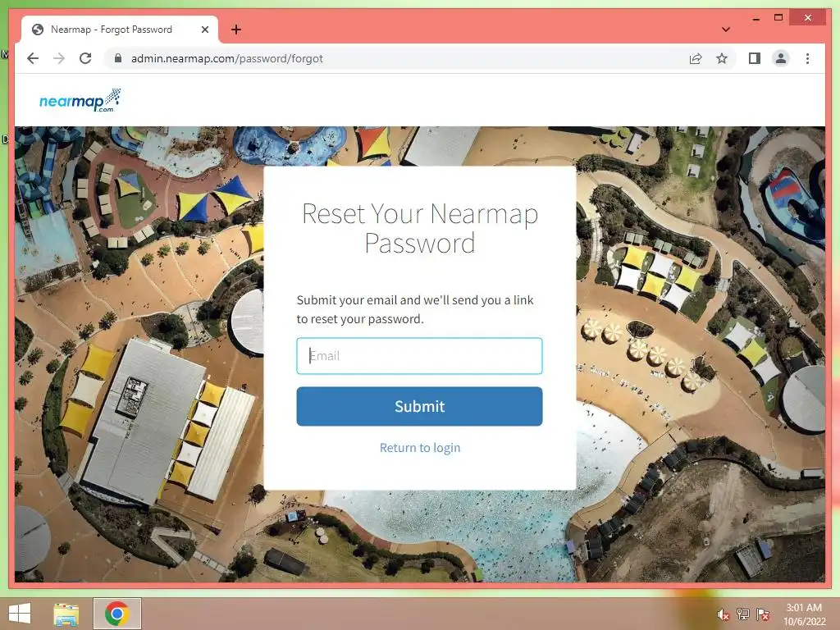840x630 pixels.
Task: Click the padlock site info icon
Action: [x=118, y=58]
